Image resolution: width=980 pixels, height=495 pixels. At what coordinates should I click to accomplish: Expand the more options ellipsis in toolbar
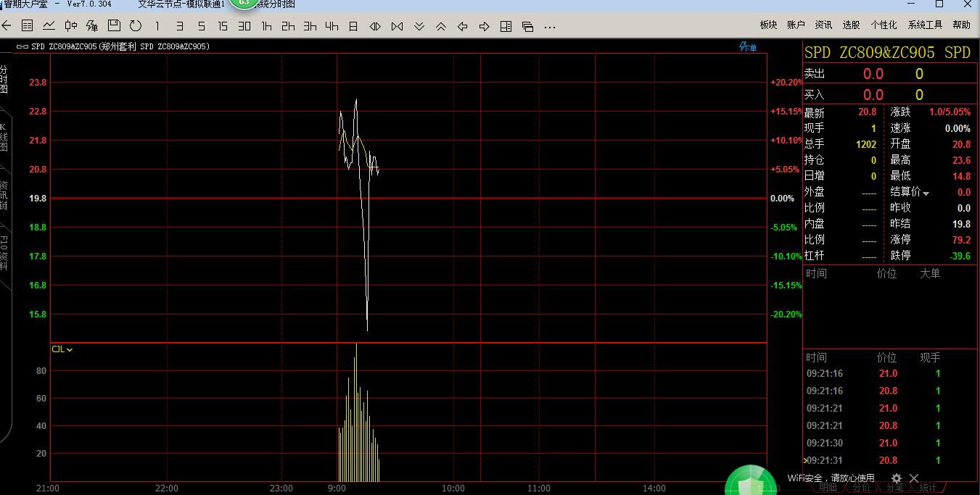click(x=550, y=27)
